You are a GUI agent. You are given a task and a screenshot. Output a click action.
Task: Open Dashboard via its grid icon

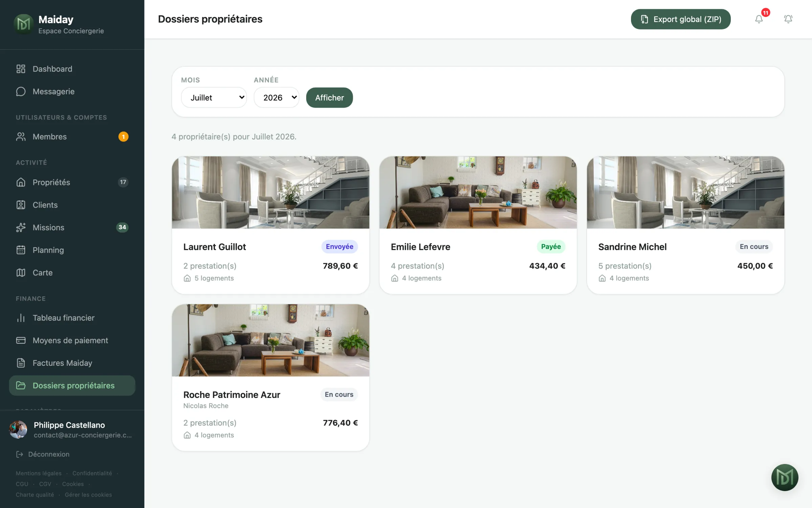21,69
